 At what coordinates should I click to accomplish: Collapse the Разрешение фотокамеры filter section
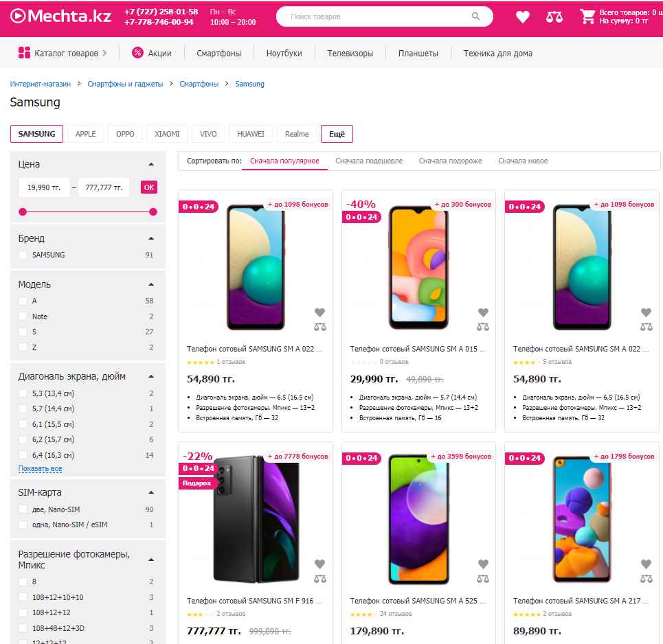point(151,560)
